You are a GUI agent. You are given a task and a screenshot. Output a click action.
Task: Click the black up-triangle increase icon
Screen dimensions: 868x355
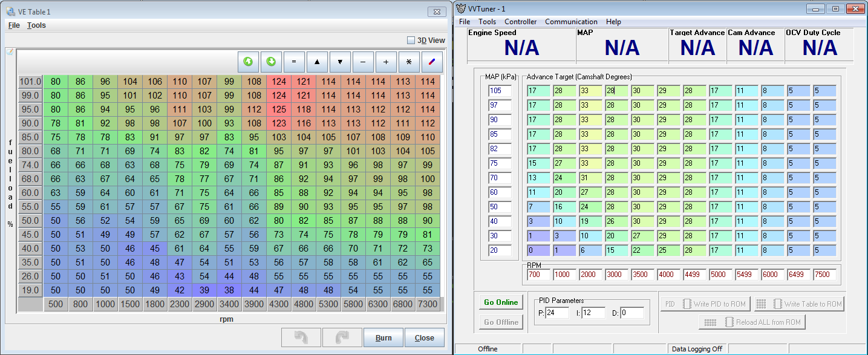(317, 61)
